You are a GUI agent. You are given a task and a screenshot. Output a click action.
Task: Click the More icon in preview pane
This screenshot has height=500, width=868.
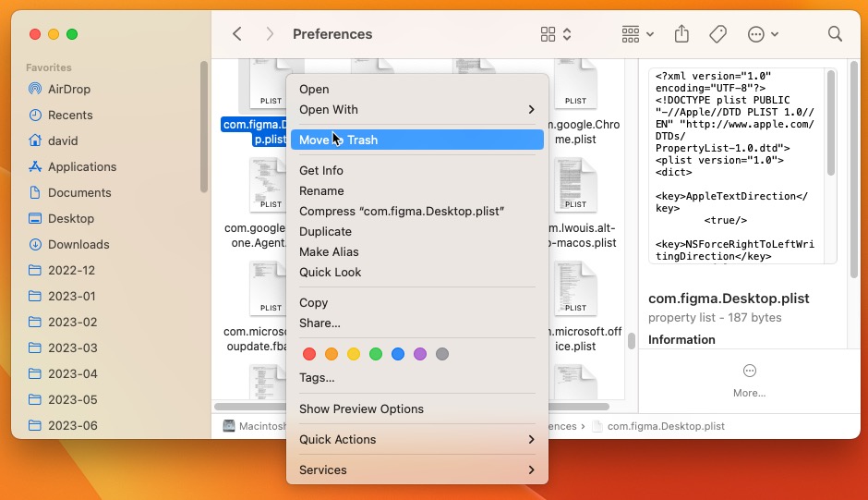click(749, 371)
